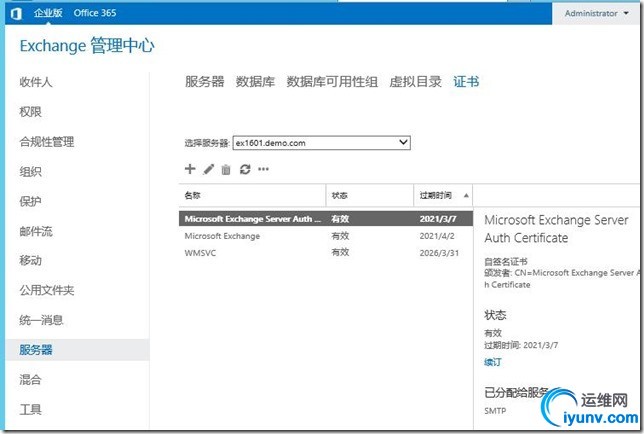Switch to 企业版 header tab

(x=48, y=13)
